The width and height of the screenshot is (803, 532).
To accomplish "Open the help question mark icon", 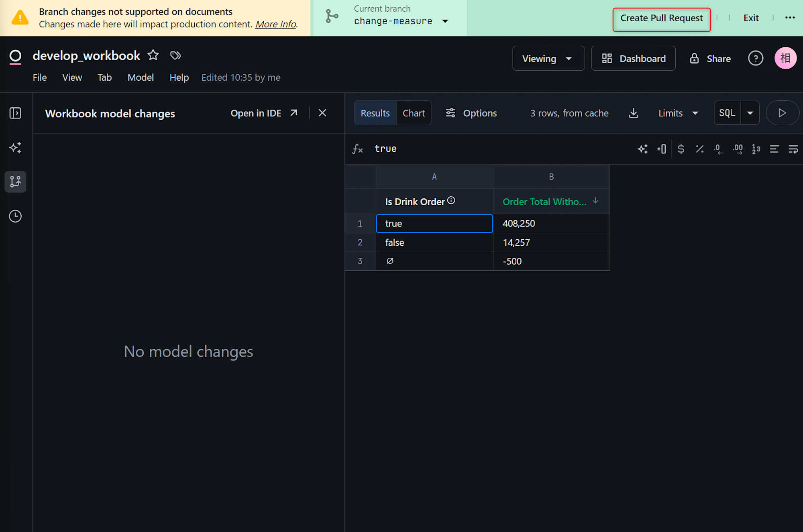I will coord(755,58).
